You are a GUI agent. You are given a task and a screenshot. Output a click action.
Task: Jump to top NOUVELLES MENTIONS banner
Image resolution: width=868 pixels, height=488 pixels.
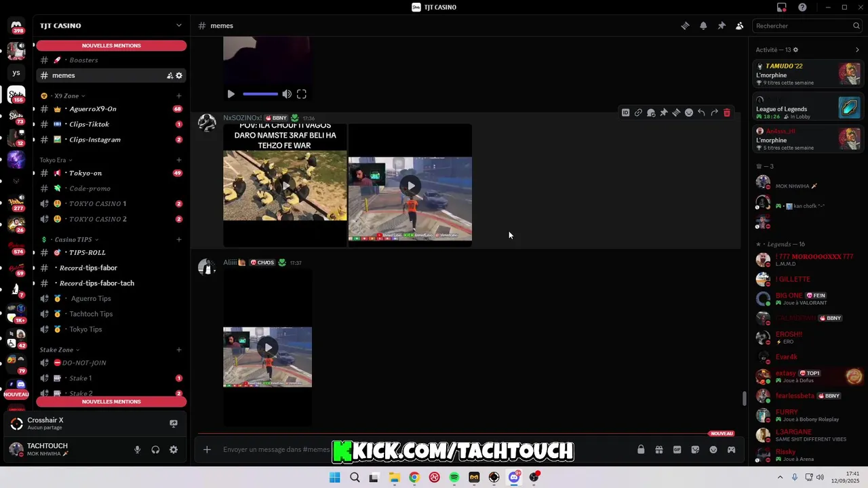[111, 45]
